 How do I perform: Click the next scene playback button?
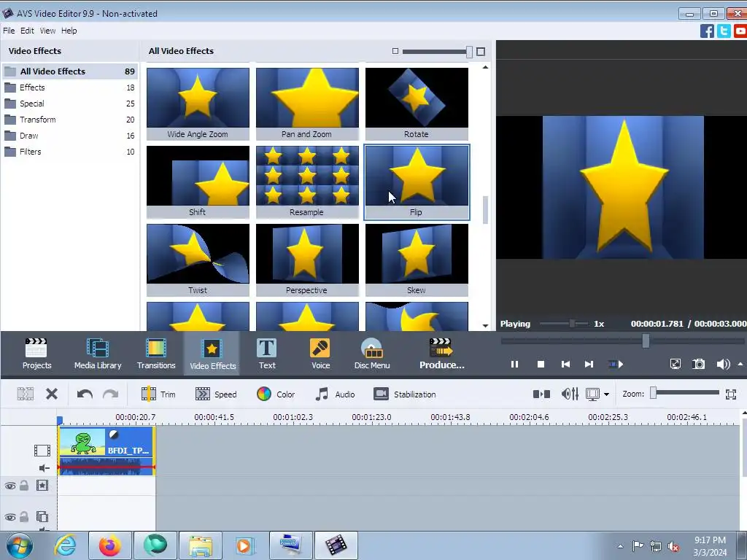[616, 365]
